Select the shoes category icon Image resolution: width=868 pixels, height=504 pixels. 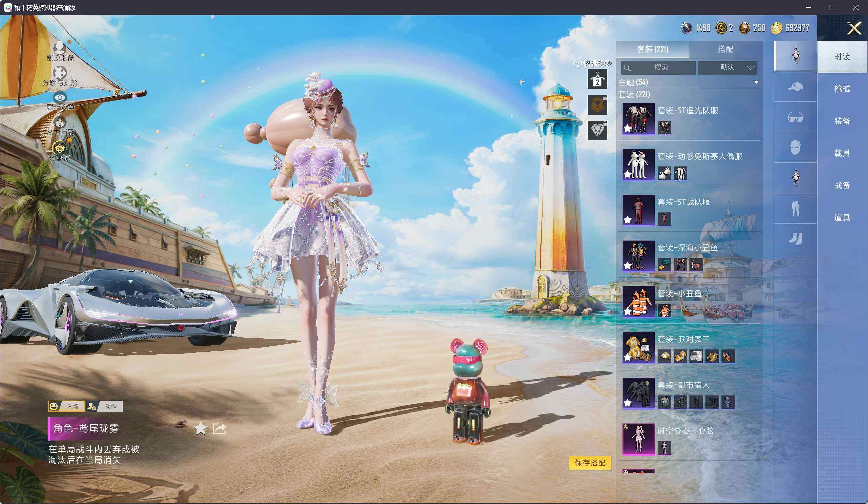pyautogui.click(x=795, y=239)
